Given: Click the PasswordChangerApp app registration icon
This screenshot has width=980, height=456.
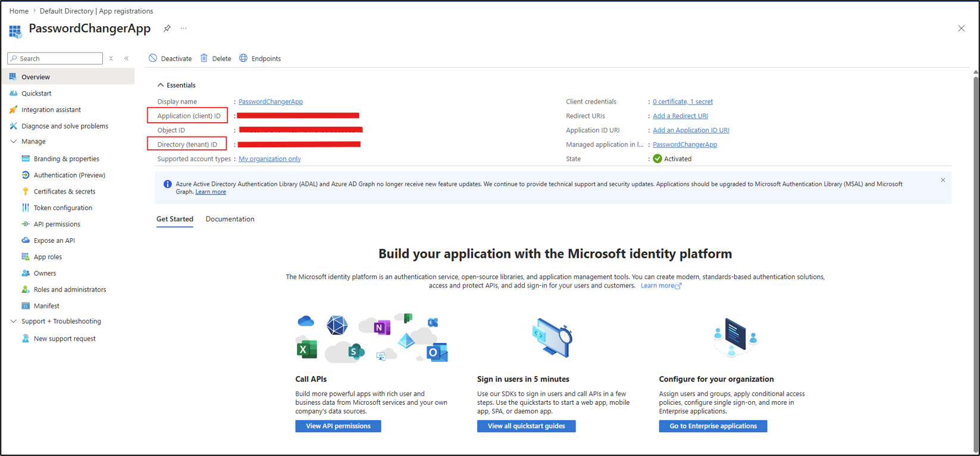Looking at the screenshot, I should 15,31.
